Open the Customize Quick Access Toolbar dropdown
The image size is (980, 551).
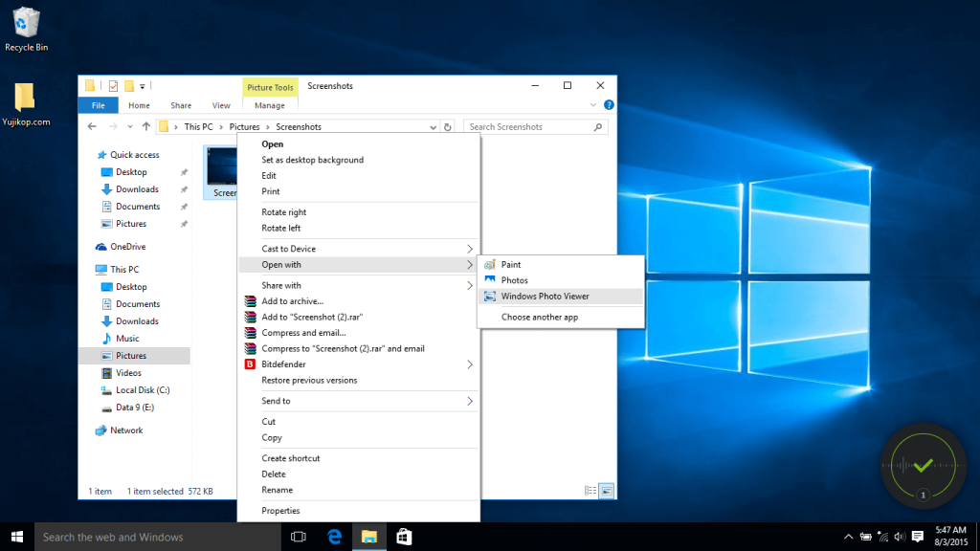[x=143, y=86]
